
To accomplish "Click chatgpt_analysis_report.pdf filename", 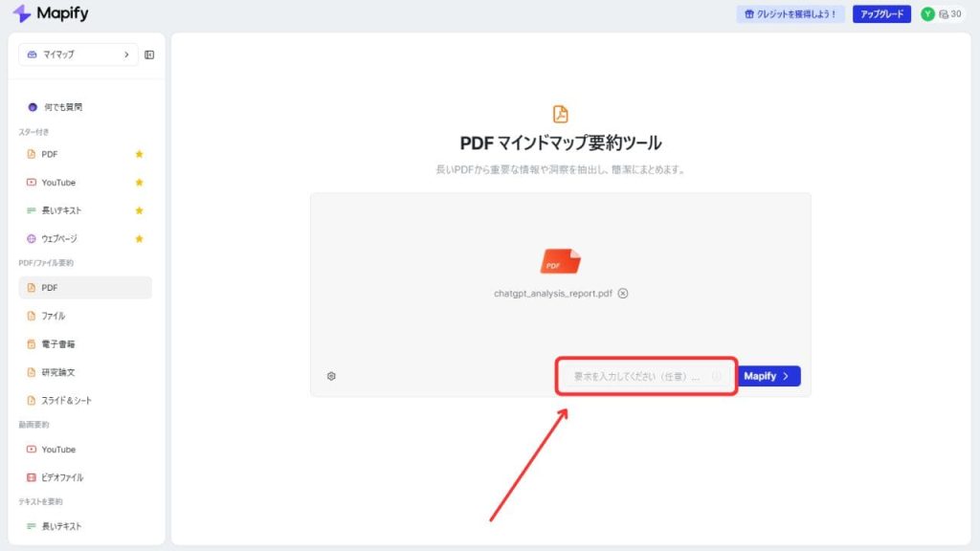I will coord(553,294).
